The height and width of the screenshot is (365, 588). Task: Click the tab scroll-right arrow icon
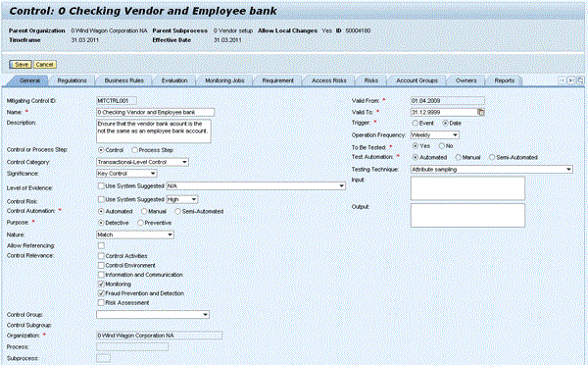click(571, 80)
